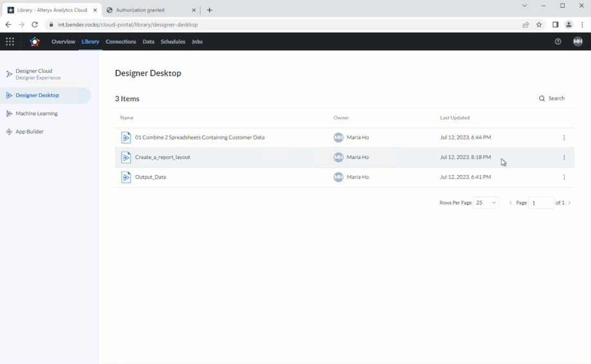Open the Create_a_report_layout workflow
This screenshot has height=364, width=591.
pos(162,157)
